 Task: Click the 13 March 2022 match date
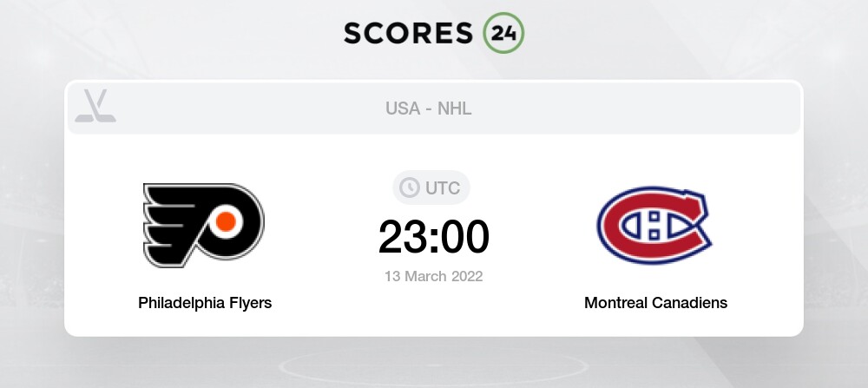pyautogui.click(x=433, y=276)
